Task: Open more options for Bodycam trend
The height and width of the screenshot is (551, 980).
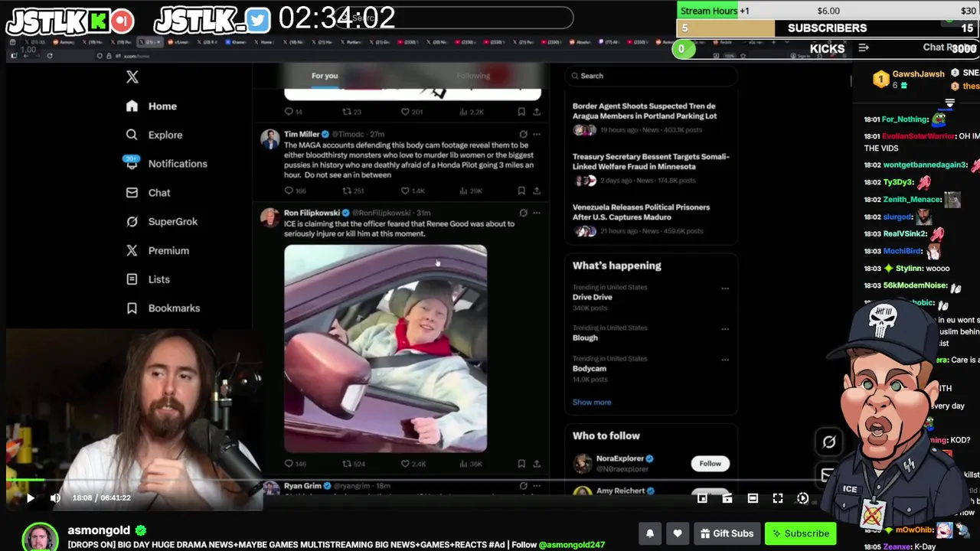Action: coord(724,360)
